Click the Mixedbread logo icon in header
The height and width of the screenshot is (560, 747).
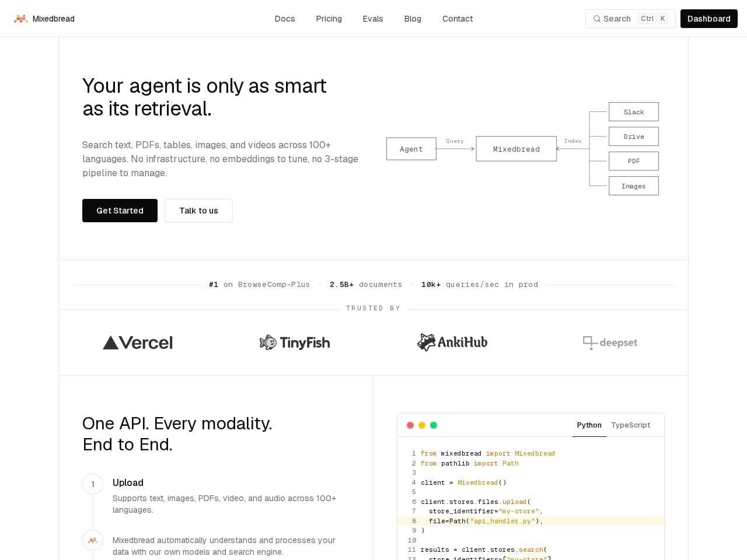coord(21,19)
